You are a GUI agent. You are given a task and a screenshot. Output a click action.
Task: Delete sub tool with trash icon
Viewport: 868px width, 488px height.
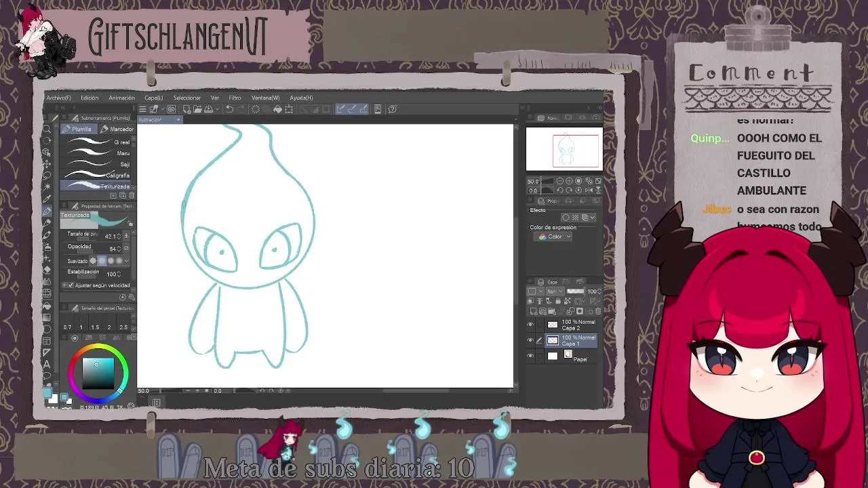[x=132, y=195]
